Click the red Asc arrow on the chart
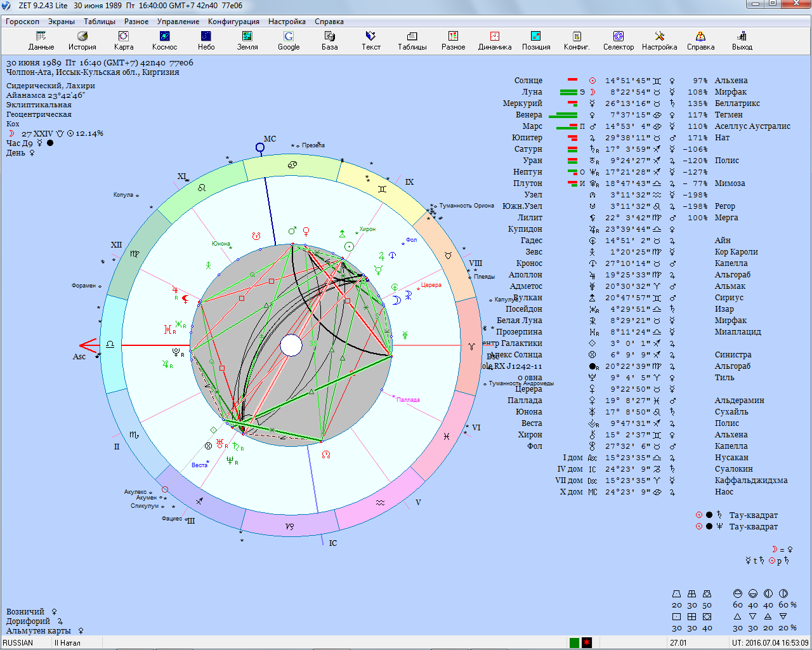The image size is (812, 650). [89, 346]
